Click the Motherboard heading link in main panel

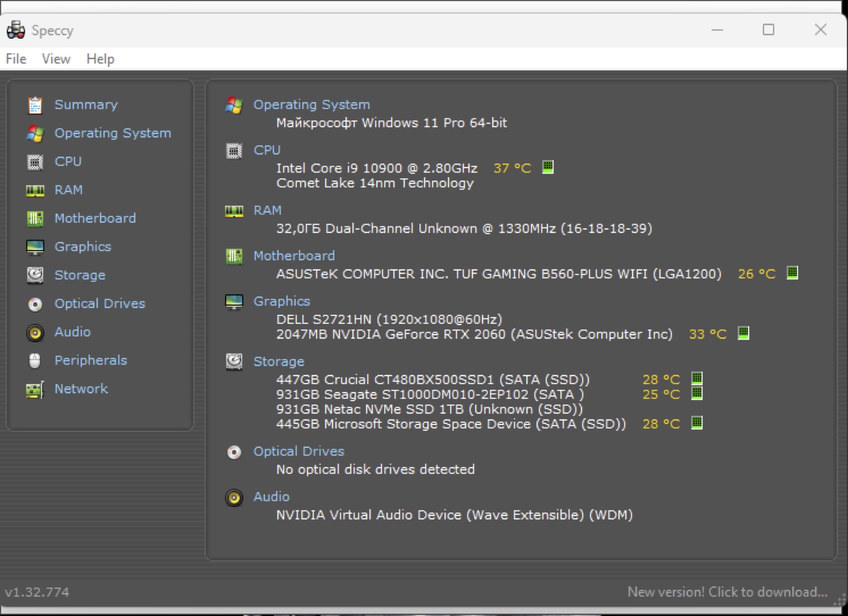point(294,256)
